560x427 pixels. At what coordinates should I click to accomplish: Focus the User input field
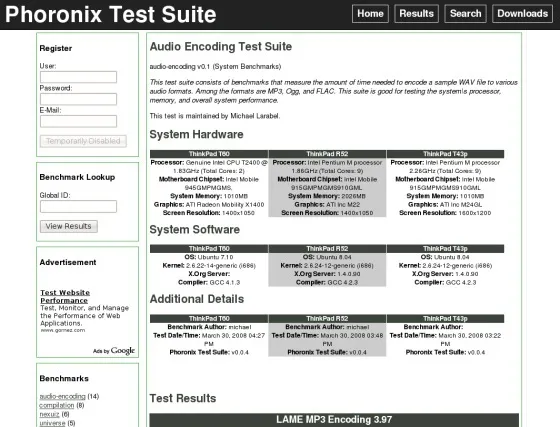(78, 77)
